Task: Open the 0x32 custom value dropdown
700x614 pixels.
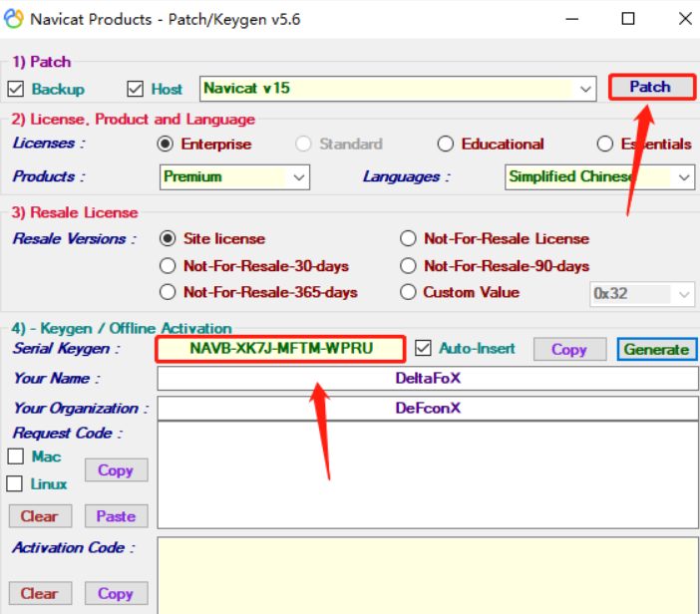Action: [642, 294]
